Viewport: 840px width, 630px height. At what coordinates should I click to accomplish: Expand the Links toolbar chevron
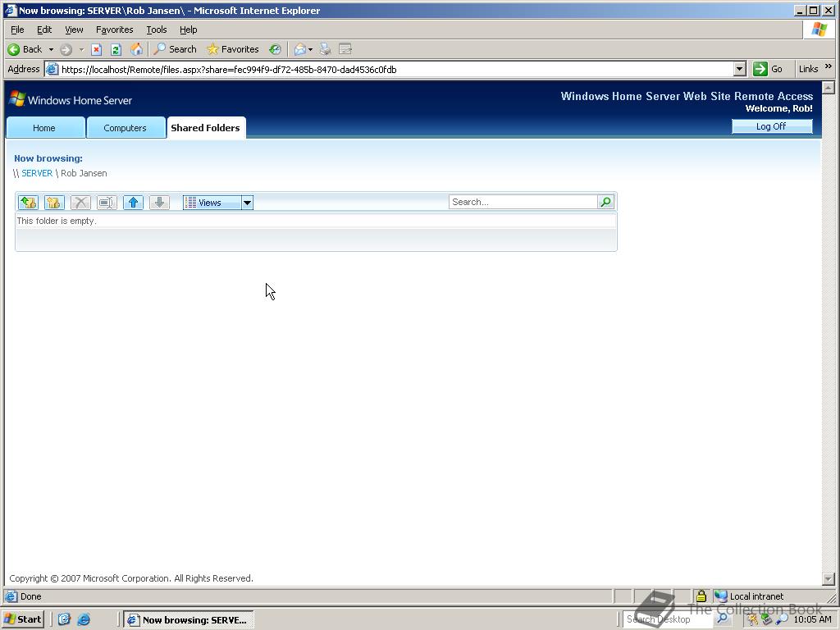829,66
